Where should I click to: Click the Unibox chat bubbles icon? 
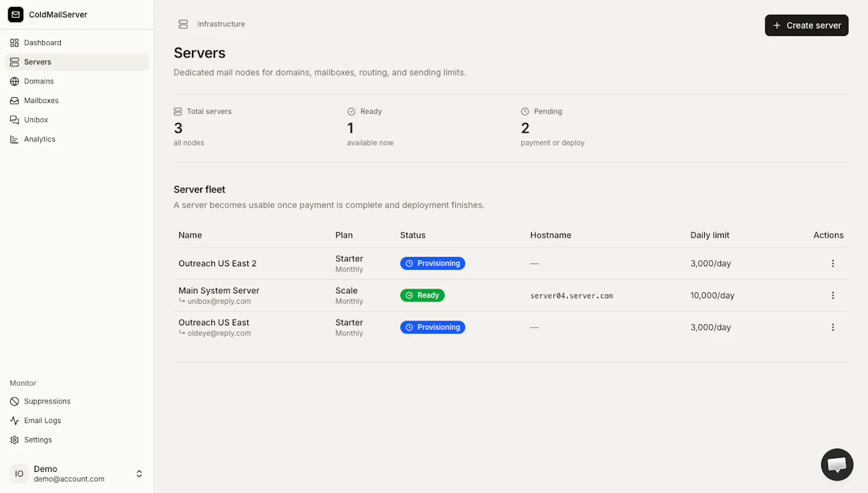(x=15, y=120)
